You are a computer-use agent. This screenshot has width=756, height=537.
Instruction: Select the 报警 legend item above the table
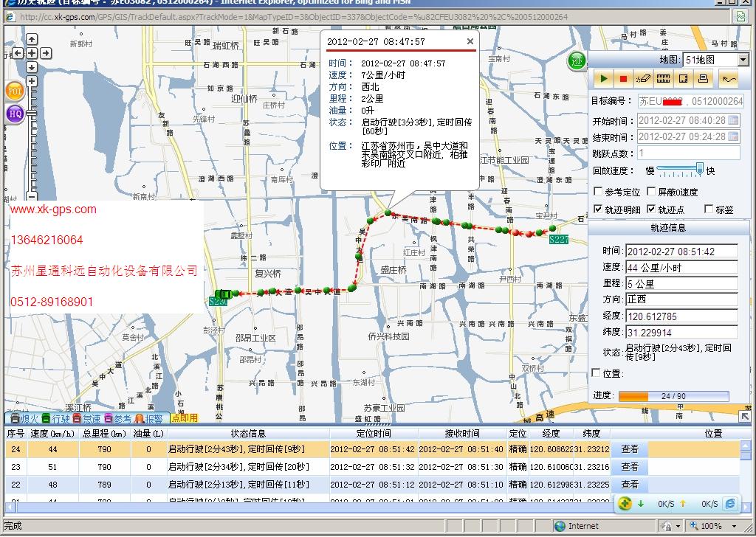click(153, 418)
